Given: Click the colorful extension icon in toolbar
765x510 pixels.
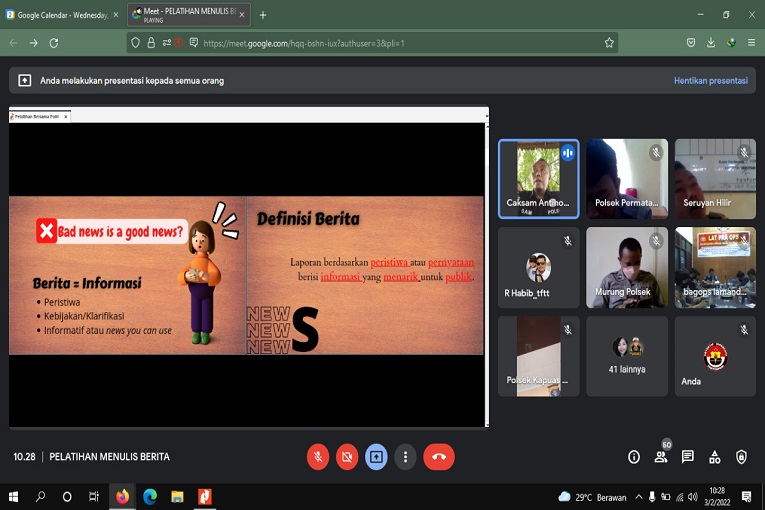Looking at the screenshot, I should pyautogui.click(x=731, y=43).
